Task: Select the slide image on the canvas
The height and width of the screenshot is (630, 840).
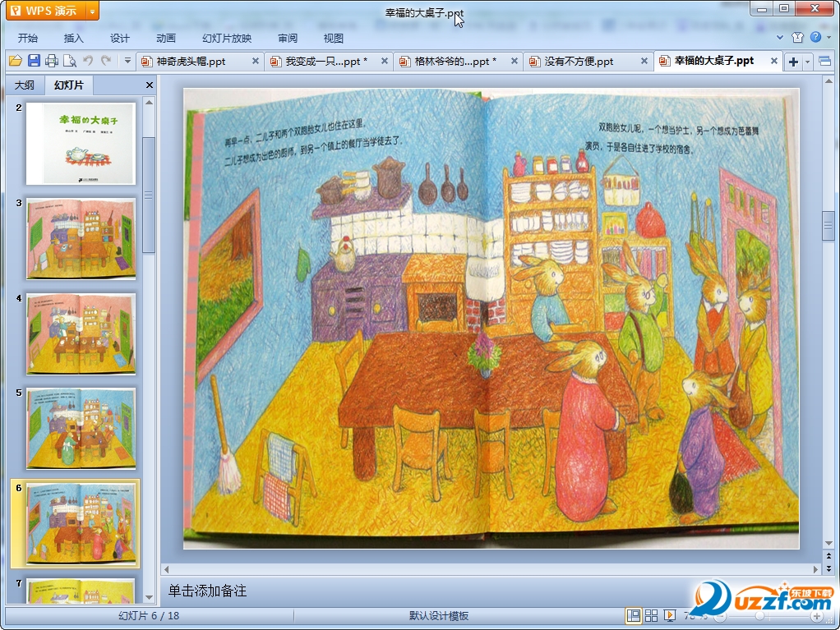Action: [492, 319]
